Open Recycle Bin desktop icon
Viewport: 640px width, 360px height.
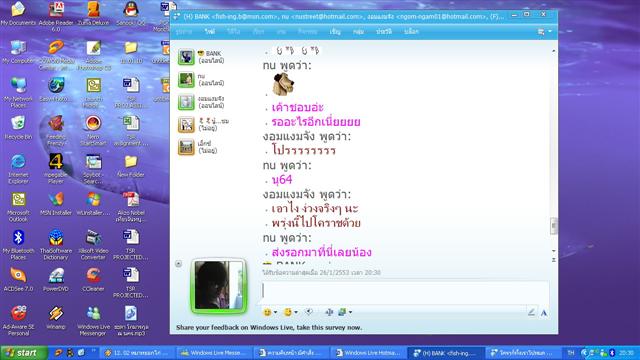[x=18, y=128]
